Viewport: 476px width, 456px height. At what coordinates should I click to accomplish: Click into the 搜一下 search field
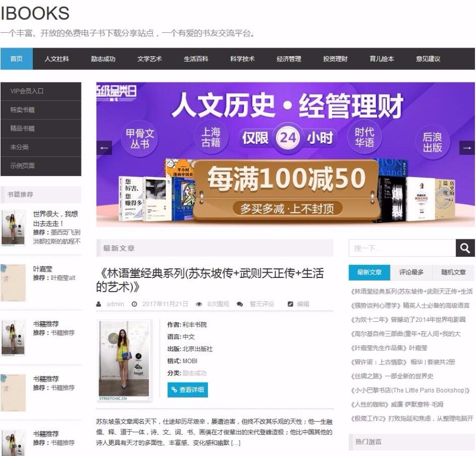(x=402, y=248)
